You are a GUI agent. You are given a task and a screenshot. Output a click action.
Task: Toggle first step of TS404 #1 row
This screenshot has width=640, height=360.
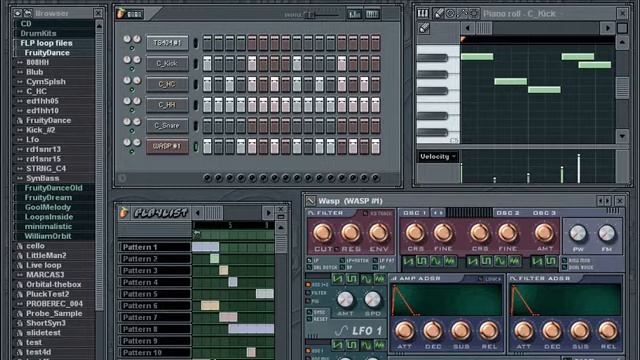(x=207, y=43)
